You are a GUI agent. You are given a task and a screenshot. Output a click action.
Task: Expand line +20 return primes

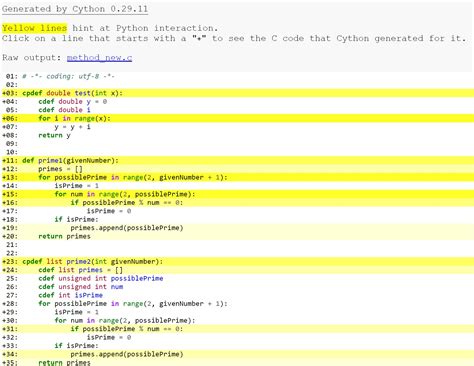pos(237,236)
